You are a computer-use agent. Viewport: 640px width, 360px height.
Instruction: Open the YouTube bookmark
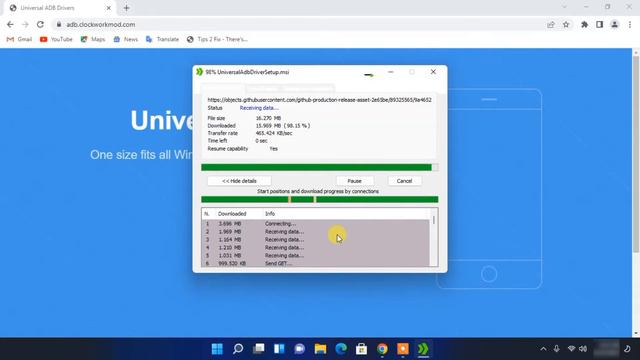tap(56, 39)
